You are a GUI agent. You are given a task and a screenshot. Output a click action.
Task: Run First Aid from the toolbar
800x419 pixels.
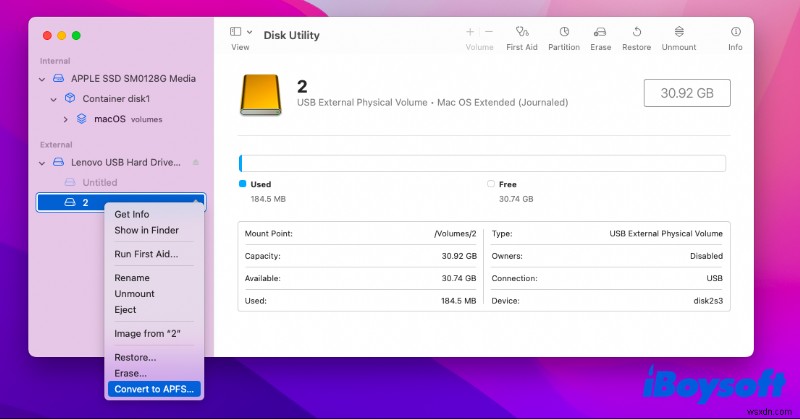pos(522,32)
